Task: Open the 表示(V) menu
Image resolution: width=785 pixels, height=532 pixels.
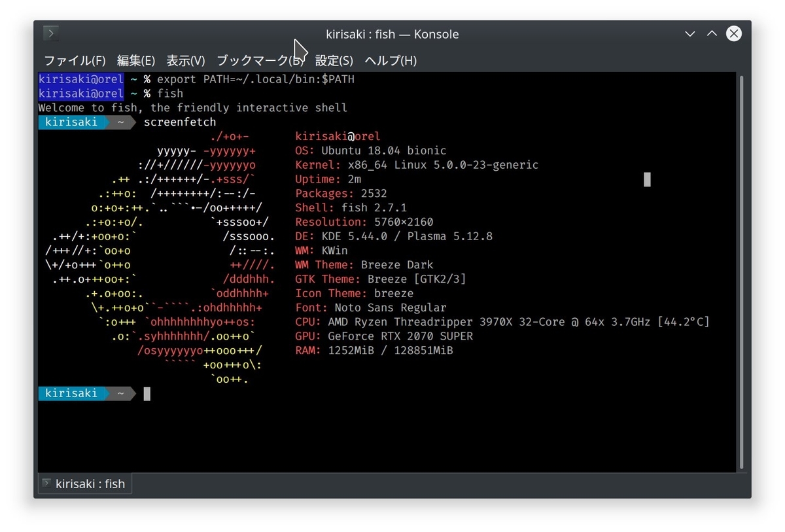Action: click(x=186, y=61)
